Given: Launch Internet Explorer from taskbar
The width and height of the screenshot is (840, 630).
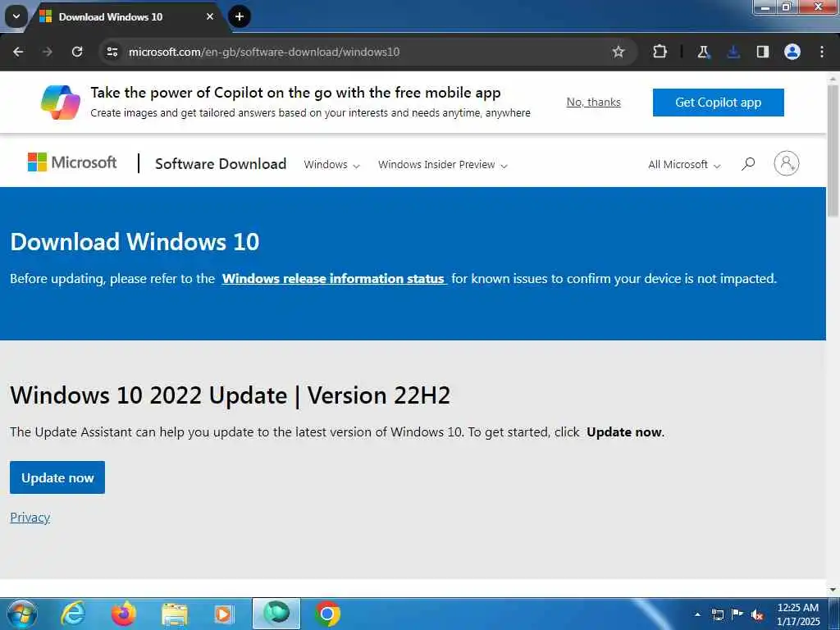Looking at the screenshot, I should (73, 614).
